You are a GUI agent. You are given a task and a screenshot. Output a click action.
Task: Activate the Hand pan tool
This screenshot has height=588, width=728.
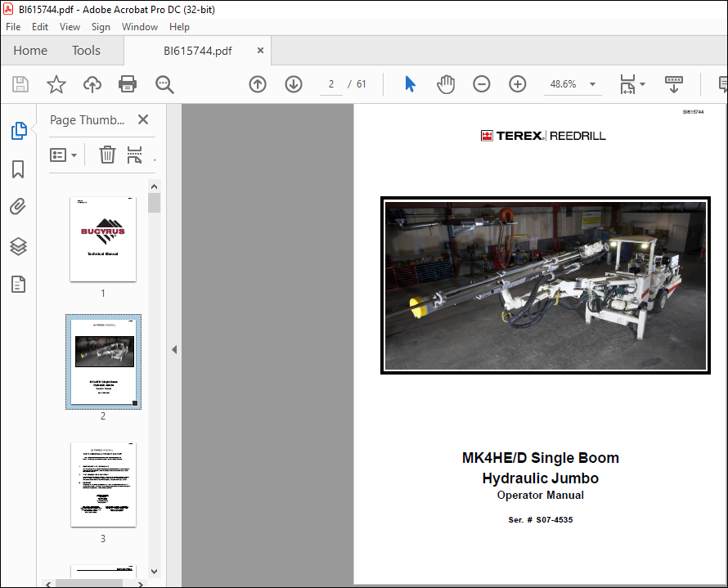point(446,84)
